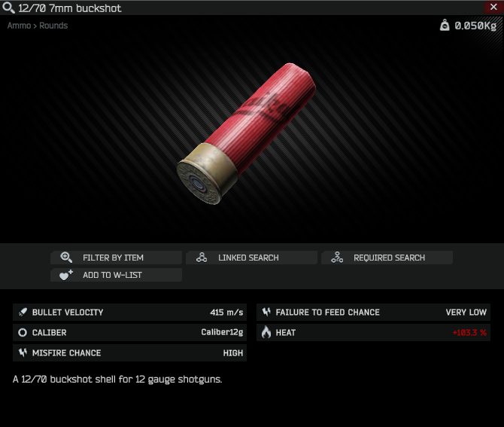Close the 12/70 7mm buckshot window
The height and width of the screenshot is (427, 504).
pos(493,7)
